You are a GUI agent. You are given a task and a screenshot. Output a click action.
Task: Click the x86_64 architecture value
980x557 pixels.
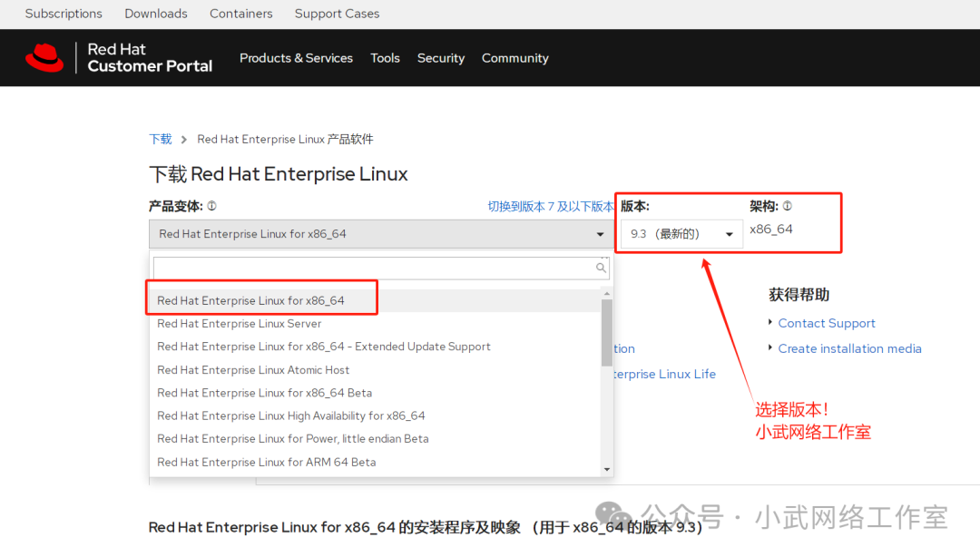[x=770, y=229]
